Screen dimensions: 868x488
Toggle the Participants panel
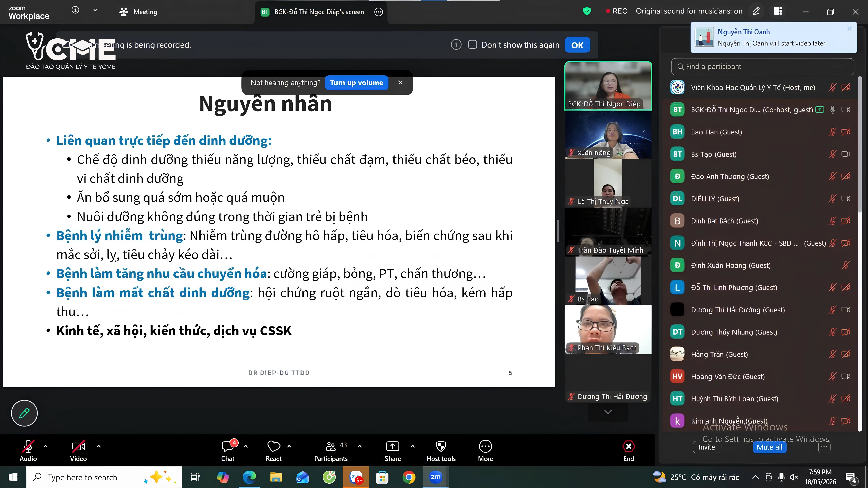(331, 450)
